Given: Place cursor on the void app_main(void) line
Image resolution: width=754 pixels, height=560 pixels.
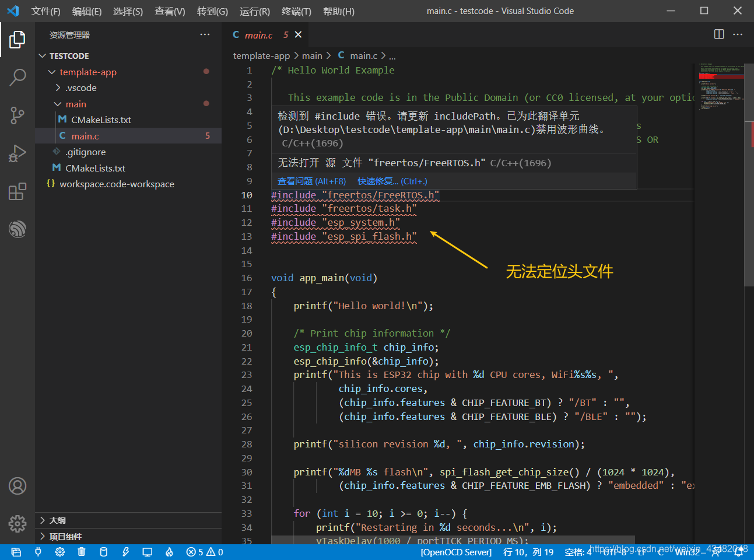Looking at the screenshot, I should 324,278.
